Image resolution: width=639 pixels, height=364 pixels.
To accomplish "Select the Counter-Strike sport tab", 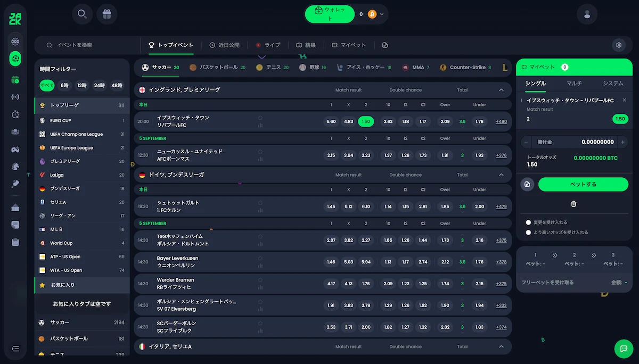I will point(465,68).
